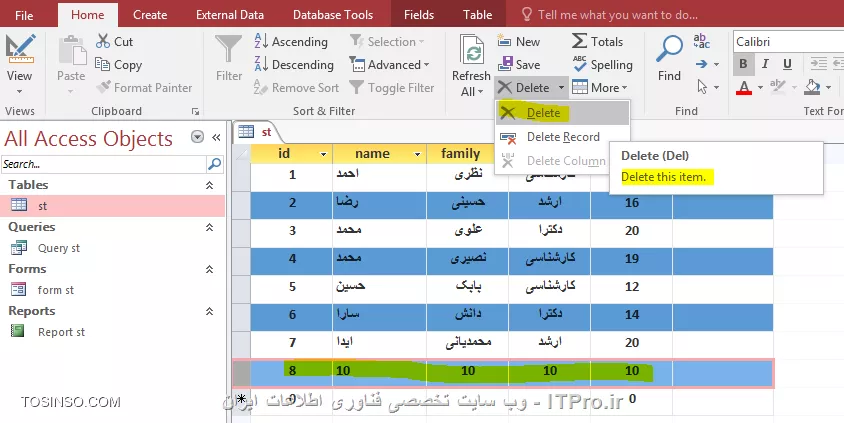
Task: Open All Access Objects pane menu arrow
Action: [x=198, y=137]
